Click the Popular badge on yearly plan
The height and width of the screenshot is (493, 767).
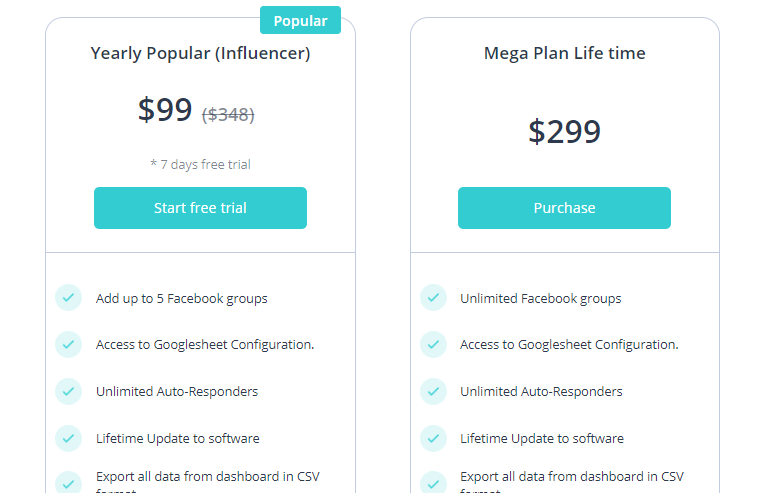pos(300,20)
